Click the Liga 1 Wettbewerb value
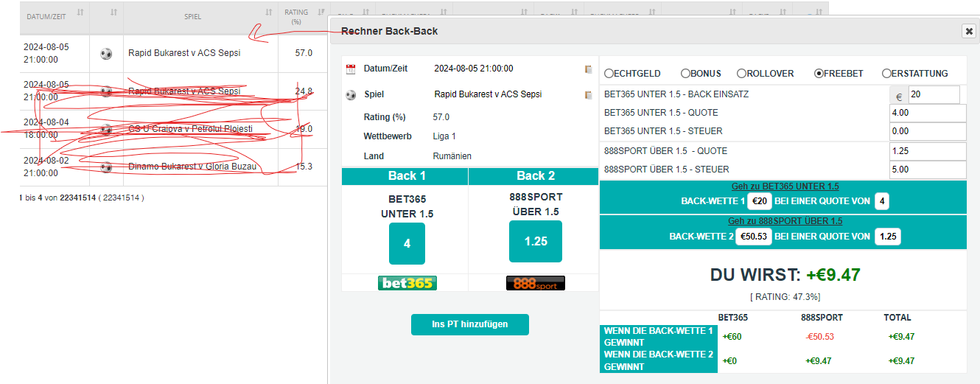 click(444, 136)
